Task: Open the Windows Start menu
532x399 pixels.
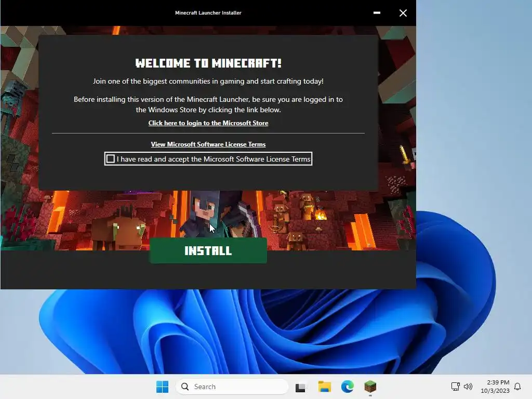Action: pos(162,387)
